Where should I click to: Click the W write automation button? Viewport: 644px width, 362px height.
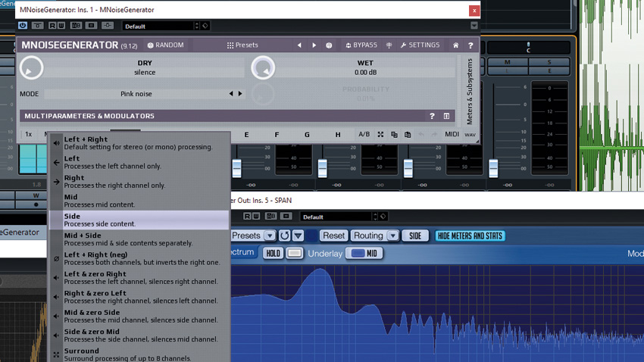[61, 26]
